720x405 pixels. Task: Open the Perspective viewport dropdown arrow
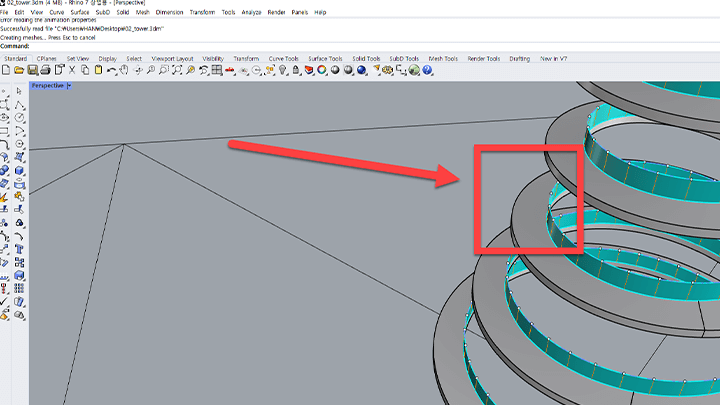69,85
